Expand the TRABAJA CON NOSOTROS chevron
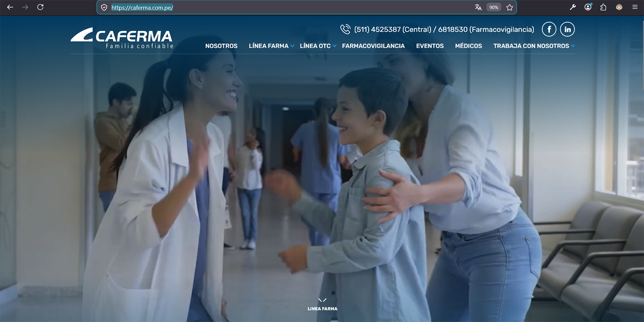 point(573,46)
